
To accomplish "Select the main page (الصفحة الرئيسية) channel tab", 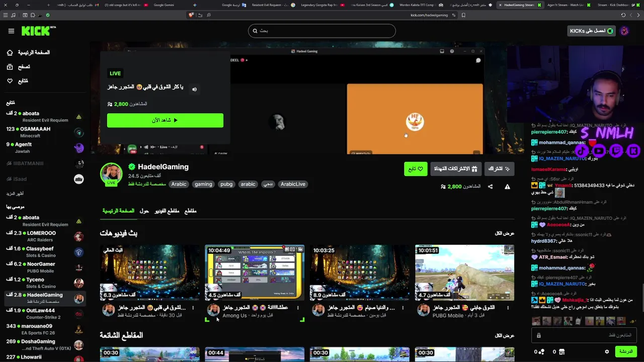I will tap(118, 211).
